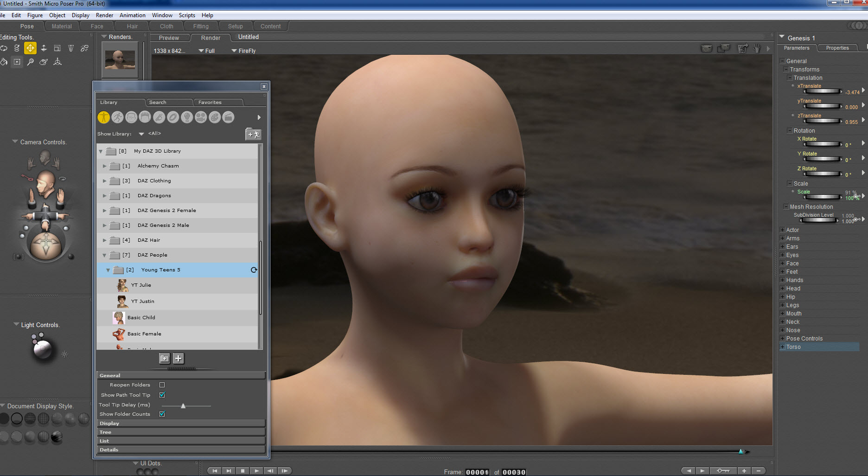Select the Magnifier tool in Editing Tools

tap(31, 62)
